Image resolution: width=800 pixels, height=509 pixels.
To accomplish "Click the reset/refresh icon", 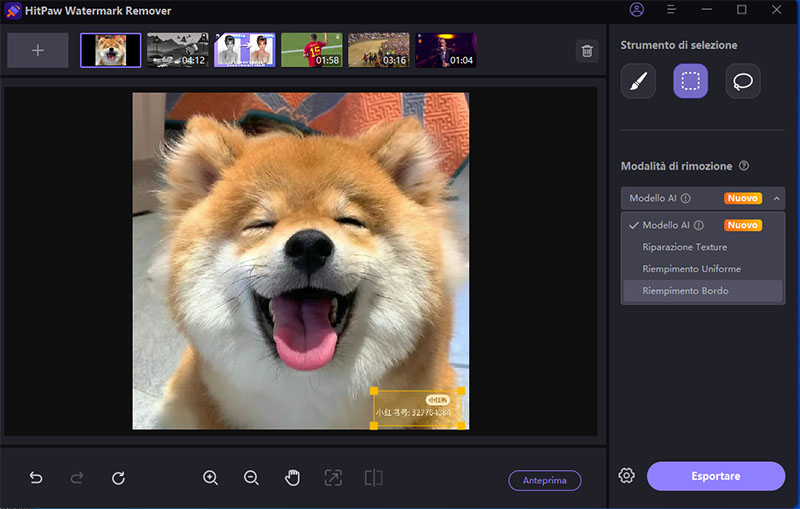I will click(118, 478).
